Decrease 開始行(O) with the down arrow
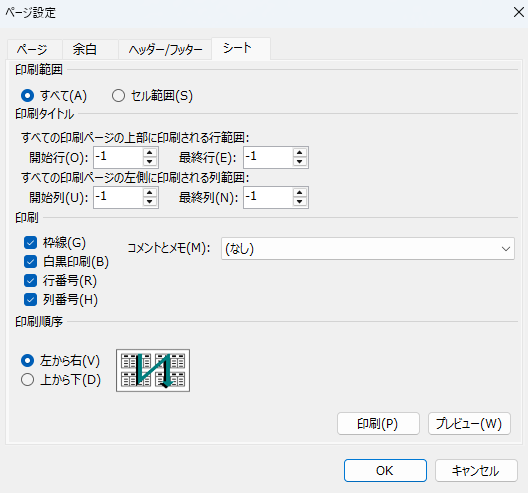 pyautogui.click(x=150, y=162)
